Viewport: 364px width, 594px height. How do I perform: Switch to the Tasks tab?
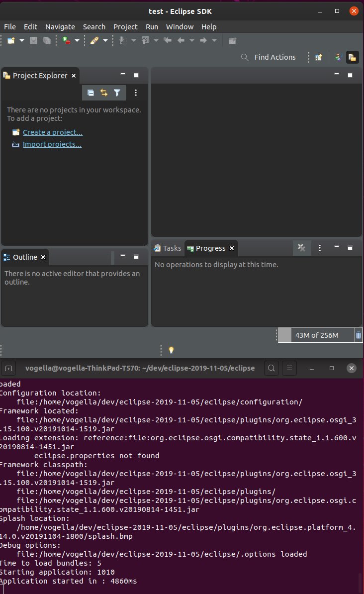pyautogui.click(x=168, y=248)
